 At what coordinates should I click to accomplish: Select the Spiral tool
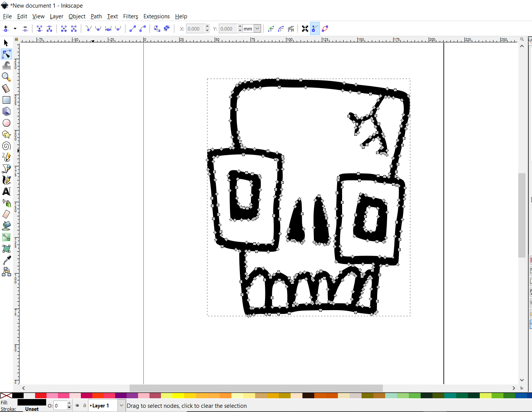pyautogui.click(x=6, y=145)
